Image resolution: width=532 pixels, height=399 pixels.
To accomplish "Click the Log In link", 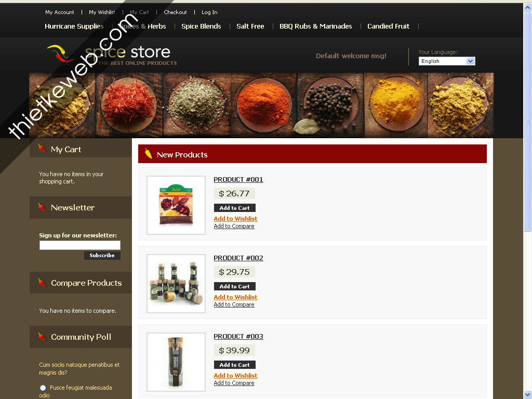I will coord(209,12).
